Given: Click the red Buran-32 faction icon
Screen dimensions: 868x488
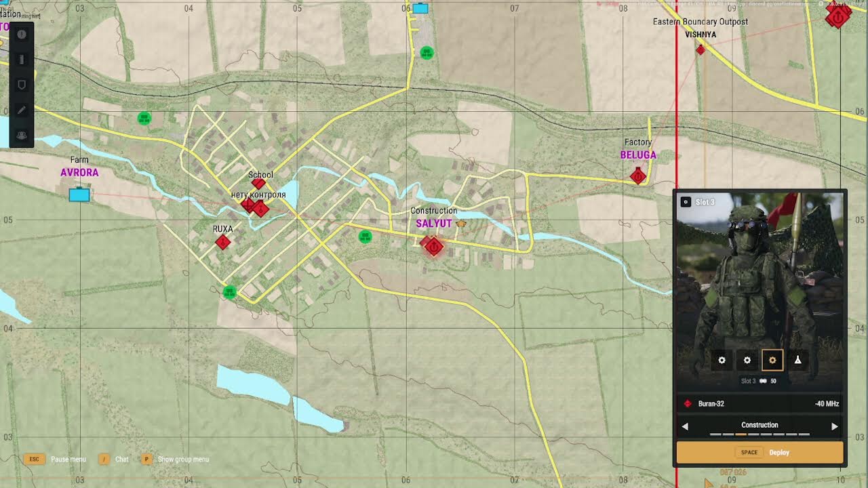Looking at the screenshot, I should pos(688,403).
